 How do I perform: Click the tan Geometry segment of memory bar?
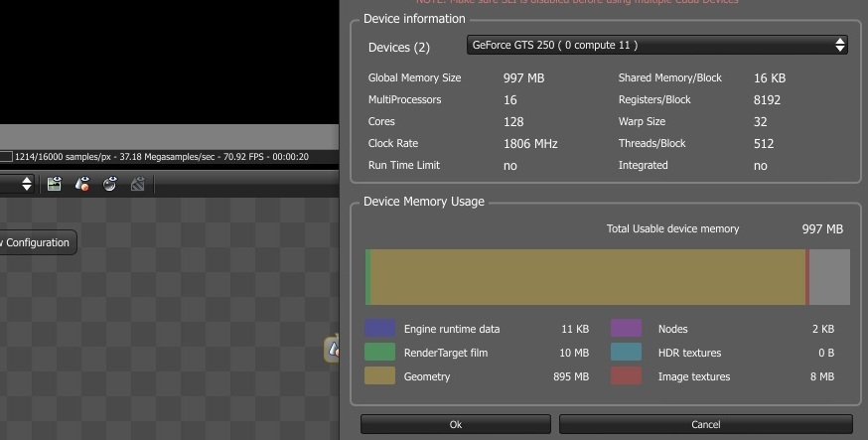(588, 277)
